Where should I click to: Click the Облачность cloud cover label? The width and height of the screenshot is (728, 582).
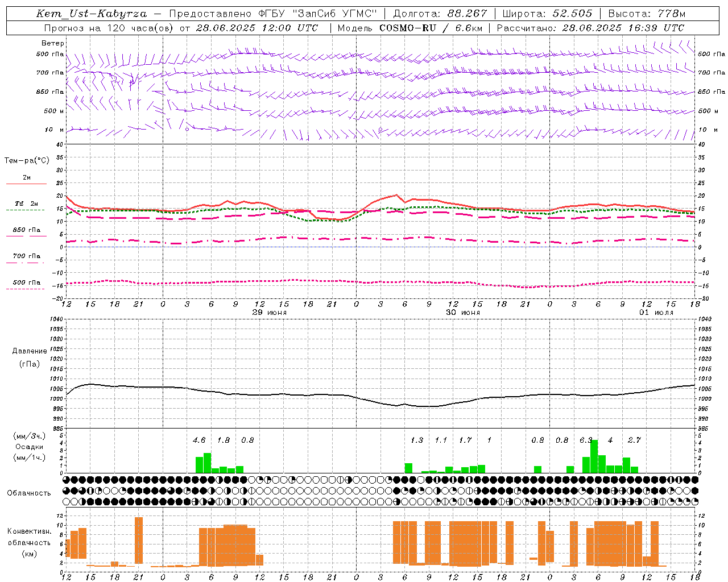coord(29,493)
